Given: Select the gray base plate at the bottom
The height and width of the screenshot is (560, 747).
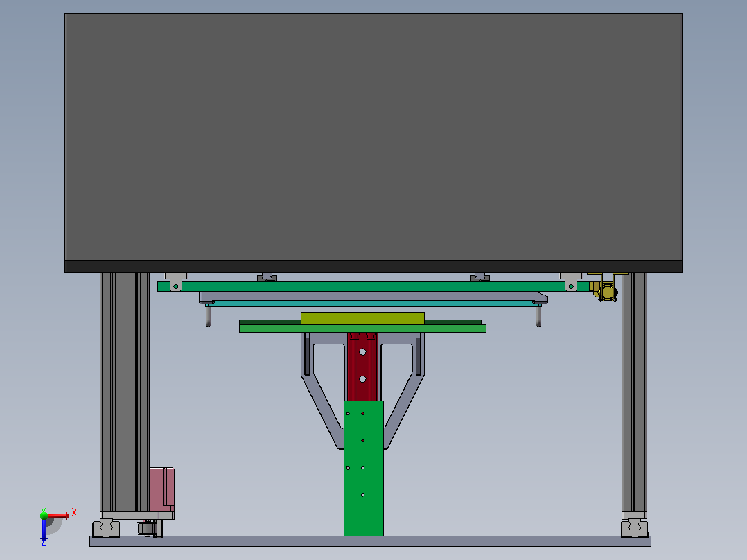Looking at the screenshot, I should click(370, 541).
